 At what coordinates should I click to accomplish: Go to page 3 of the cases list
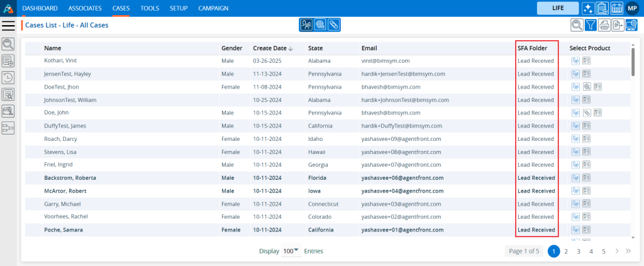point(579,251)
